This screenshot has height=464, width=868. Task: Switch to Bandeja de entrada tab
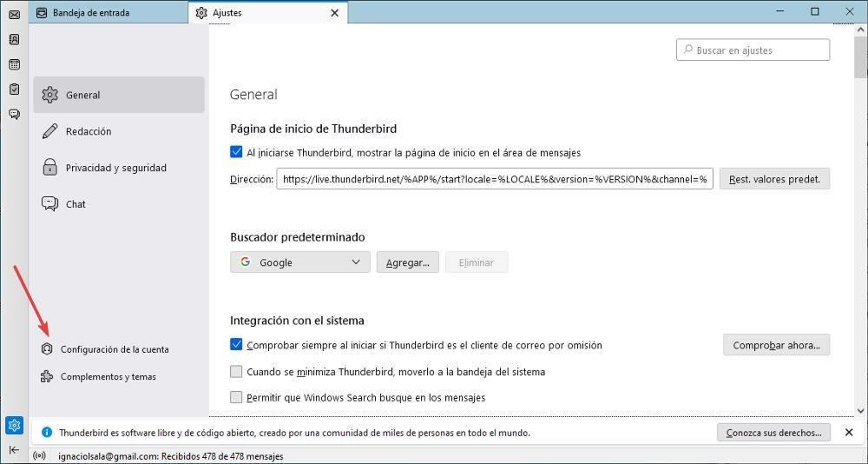click(108, 12)
